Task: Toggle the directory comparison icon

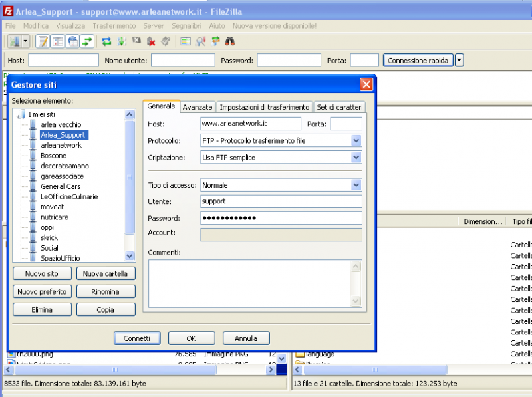Action: tap(201, 41)
